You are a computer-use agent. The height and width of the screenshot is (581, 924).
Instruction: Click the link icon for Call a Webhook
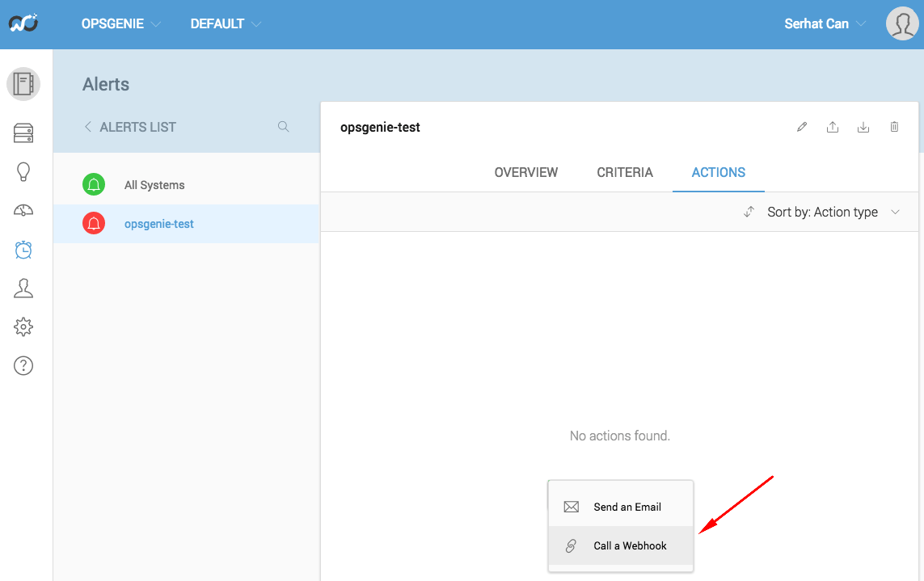point(571,545)
